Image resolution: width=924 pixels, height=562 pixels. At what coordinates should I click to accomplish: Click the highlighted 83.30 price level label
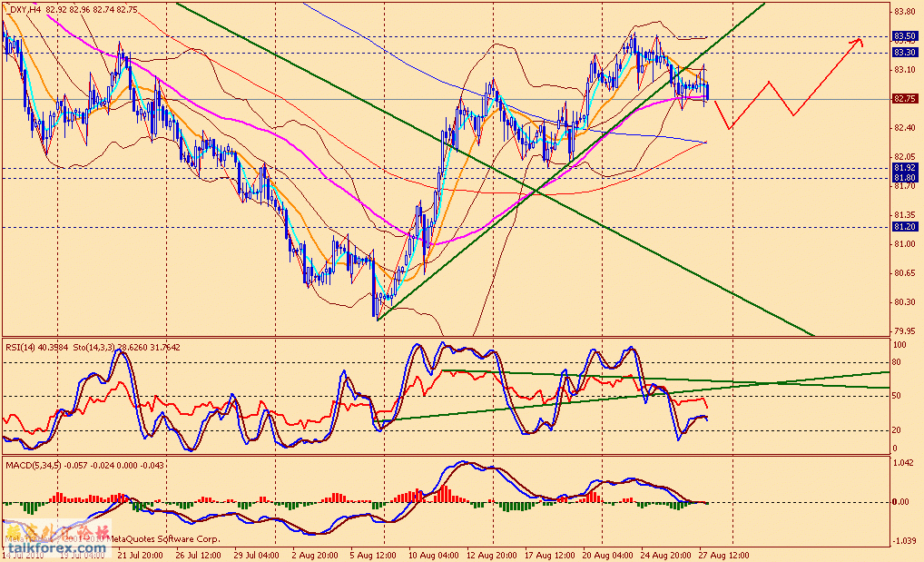pos(905,53)
